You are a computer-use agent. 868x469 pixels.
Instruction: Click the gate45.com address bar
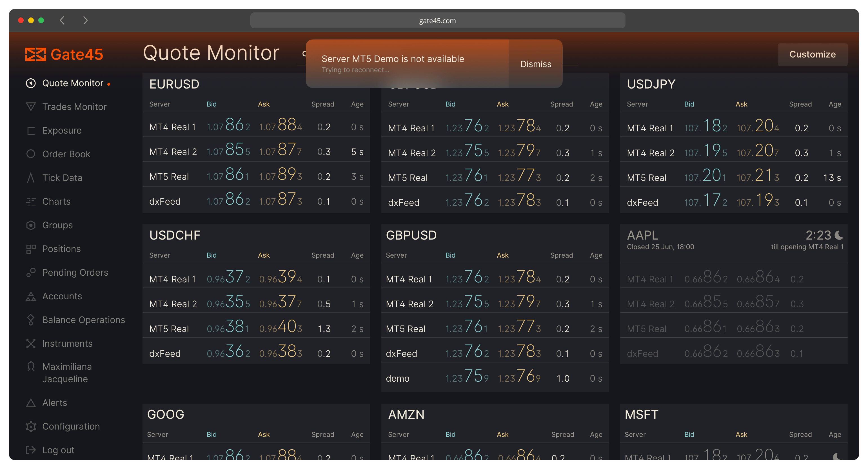coord(438,21)
